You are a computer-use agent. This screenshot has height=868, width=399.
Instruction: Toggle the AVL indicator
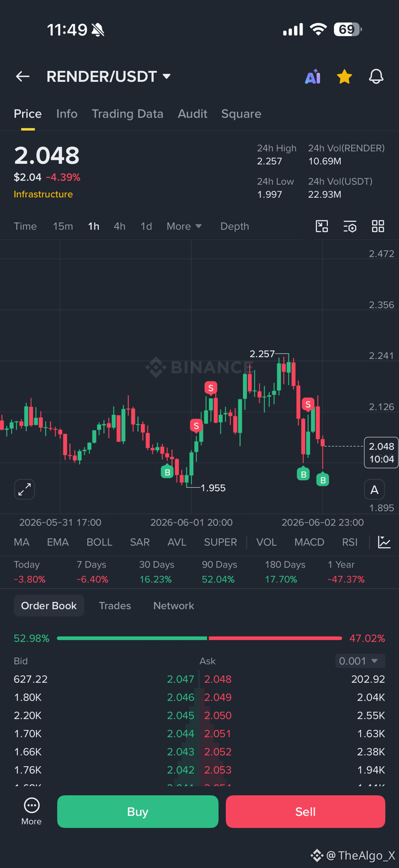pyautogui.click(x=177, y=542)
